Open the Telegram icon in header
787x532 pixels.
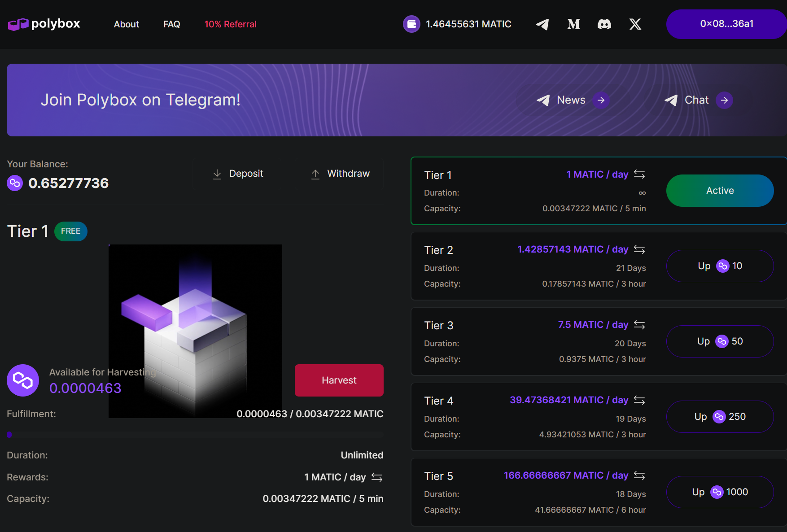coord(542,24)
